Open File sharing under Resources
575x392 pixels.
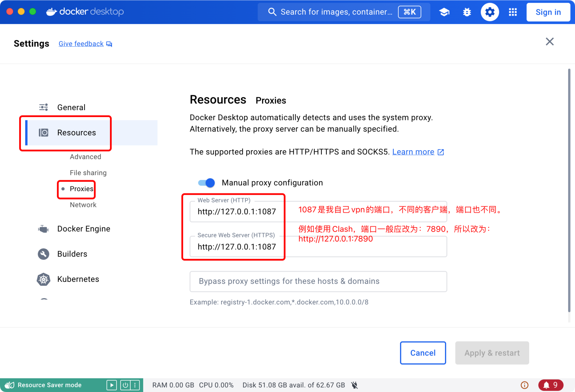tap(88, 173)
